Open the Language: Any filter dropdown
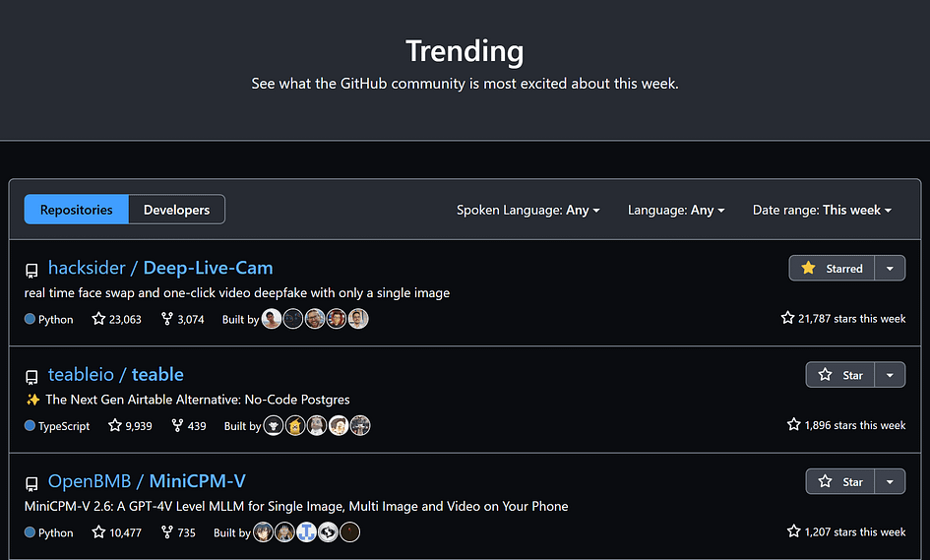Screen dimensions: 930x560 click(676, 210)
